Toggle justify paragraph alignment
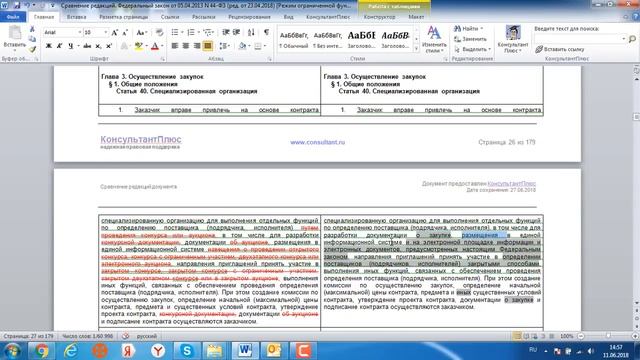The width and height of the screenshot is (640, 360). point(208,46)
